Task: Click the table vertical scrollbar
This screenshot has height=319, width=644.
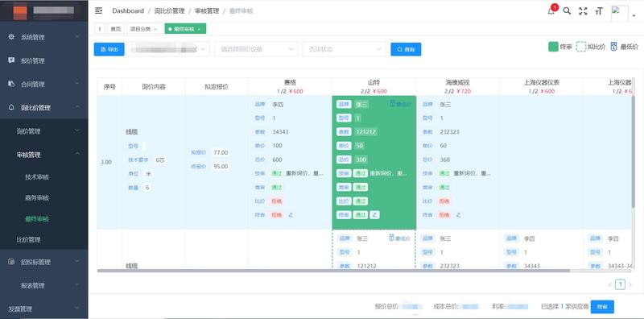Action: pos(633,152)
